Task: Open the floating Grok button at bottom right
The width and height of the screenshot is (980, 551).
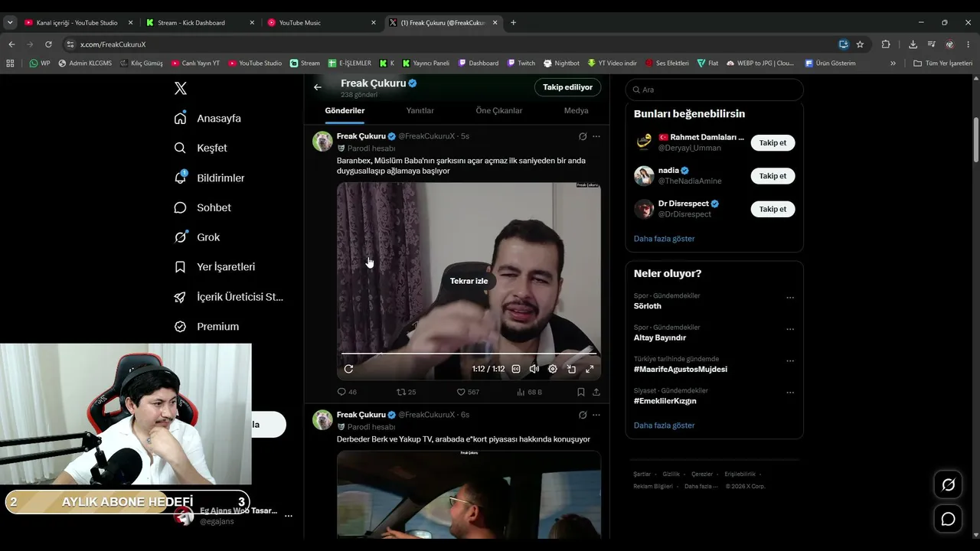Action: point(948,484)
